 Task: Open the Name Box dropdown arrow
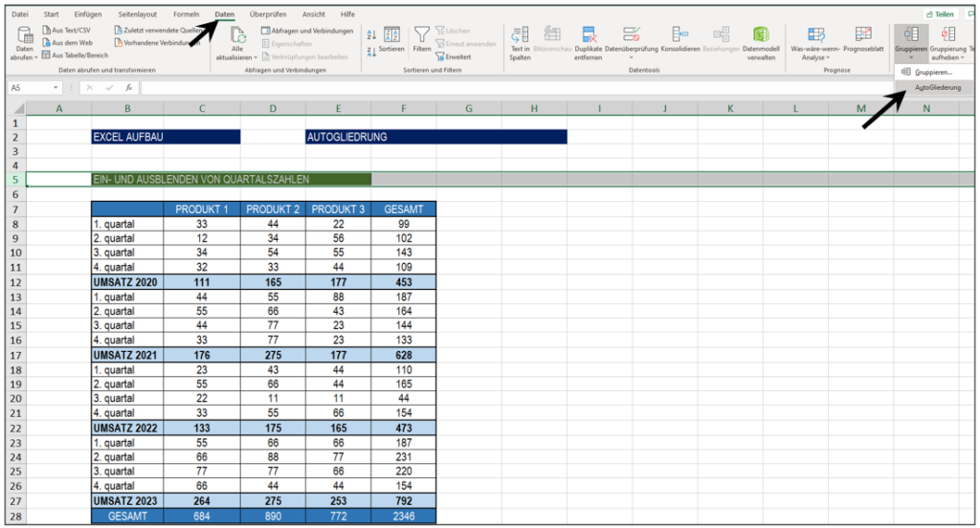tap(56, 87)
